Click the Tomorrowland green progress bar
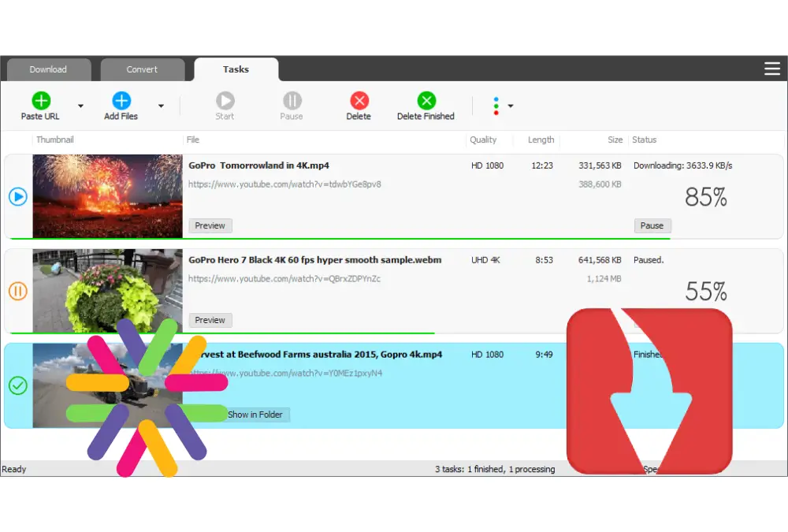This screenshot has height=532, width=788. point(340,239)
